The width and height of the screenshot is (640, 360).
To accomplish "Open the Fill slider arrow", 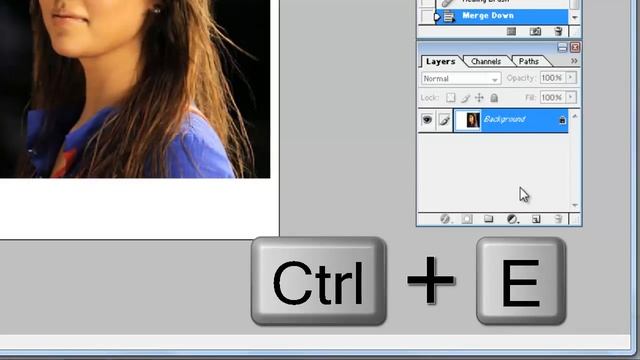I will coord(571,98).
